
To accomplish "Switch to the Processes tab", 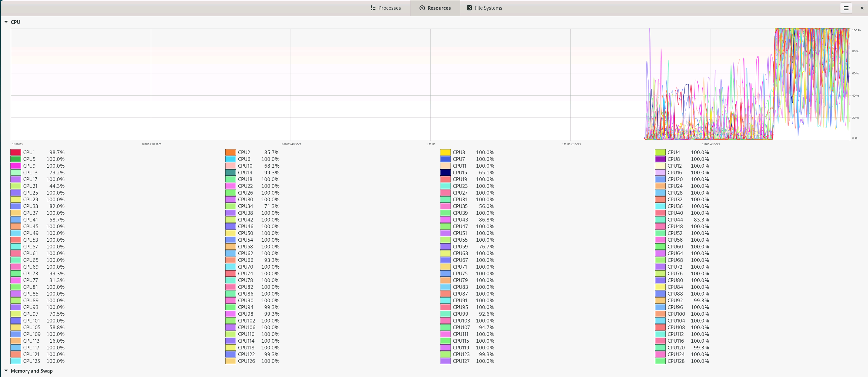I will coord(386,8).
